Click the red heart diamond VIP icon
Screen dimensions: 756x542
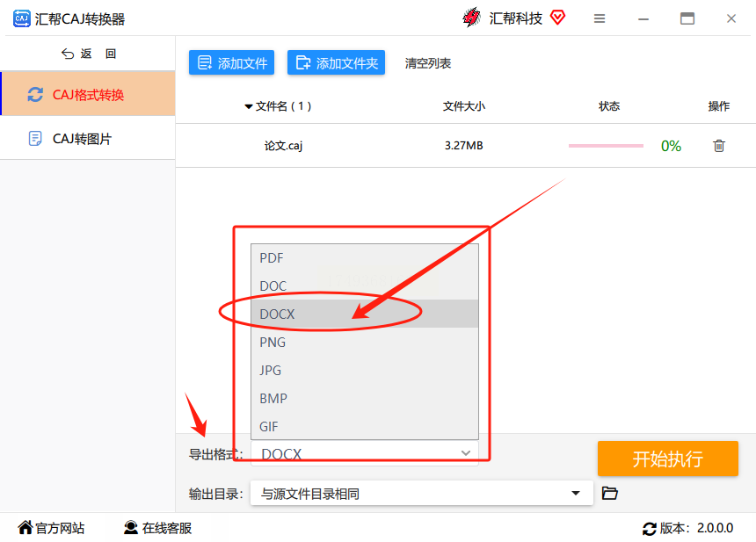point(557,18)
